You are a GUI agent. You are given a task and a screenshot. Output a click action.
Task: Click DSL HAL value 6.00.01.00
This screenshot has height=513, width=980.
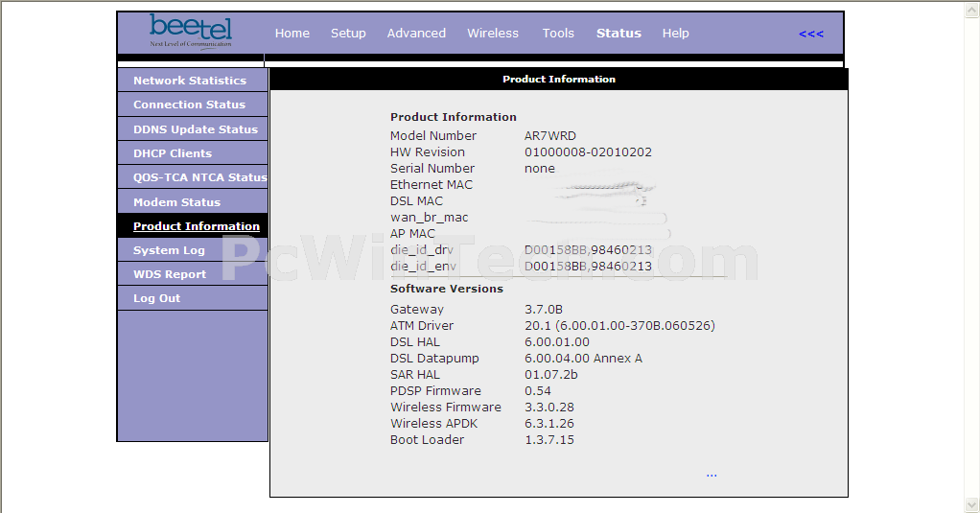[557, 341]
